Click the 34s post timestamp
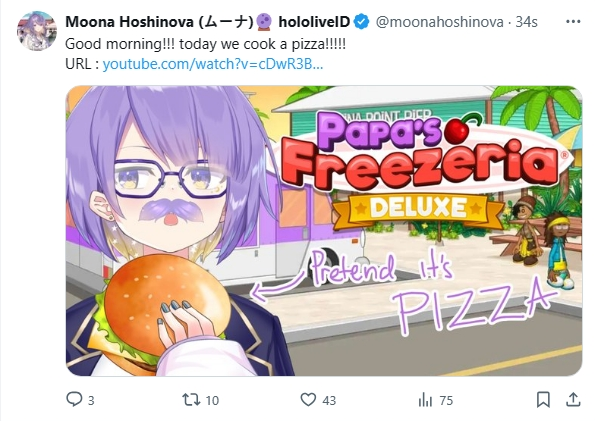 pos(526,22)
